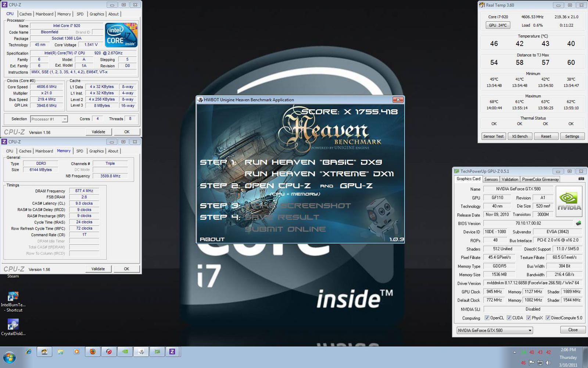
Task: Click CPU-Z link in Heaven Step 2
Action: point(277,185)
